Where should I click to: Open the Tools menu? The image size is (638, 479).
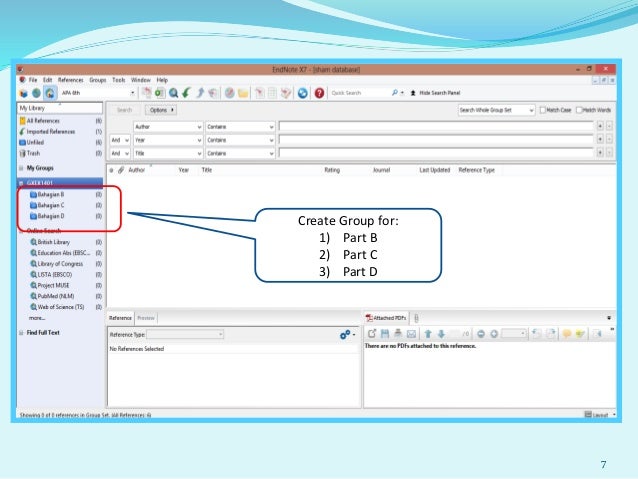pos(119,80)
